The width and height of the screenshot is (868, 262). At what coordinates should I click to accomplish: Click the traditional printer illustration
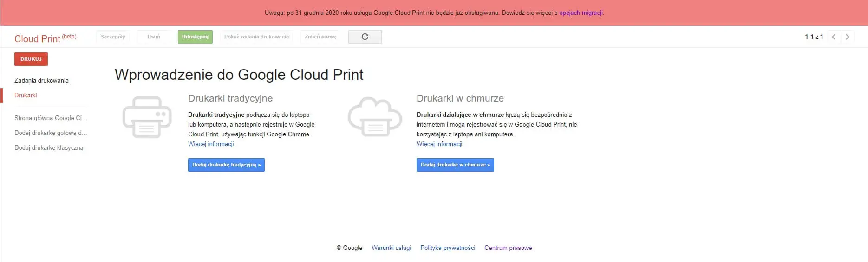pyautogui.click(x=147, y=117)
